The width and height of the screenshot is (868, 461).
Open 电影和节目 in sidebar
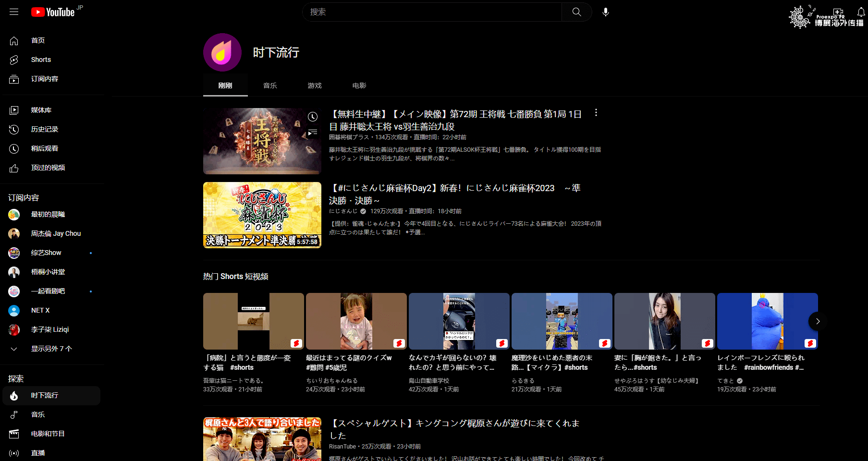pos(51,434)
